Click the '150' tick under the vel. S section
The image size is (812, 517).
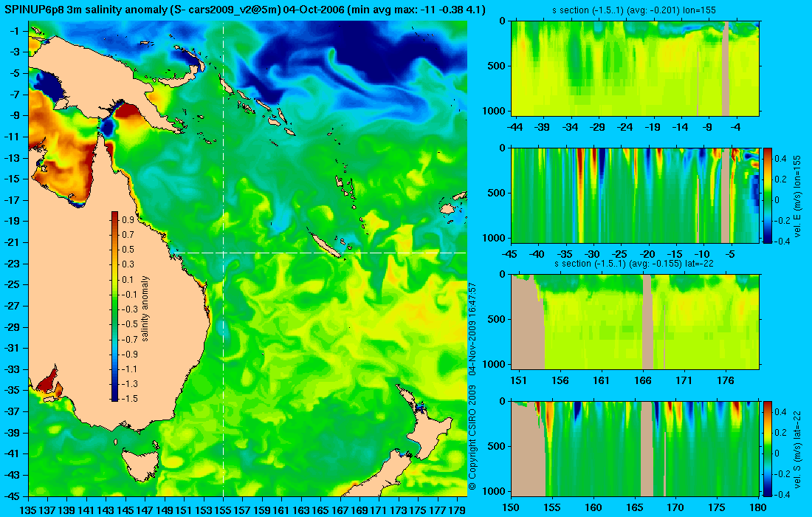point(511,507)
